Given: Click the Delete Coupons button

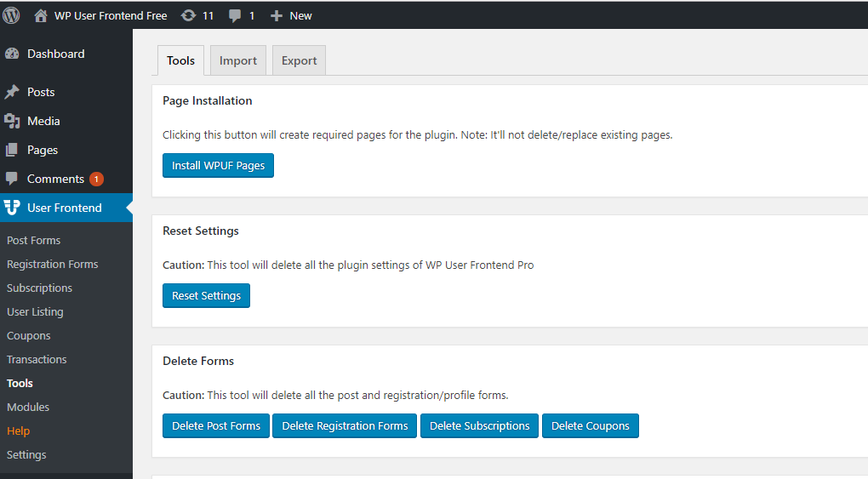Looking at the screenshot, I should [590, 426].
